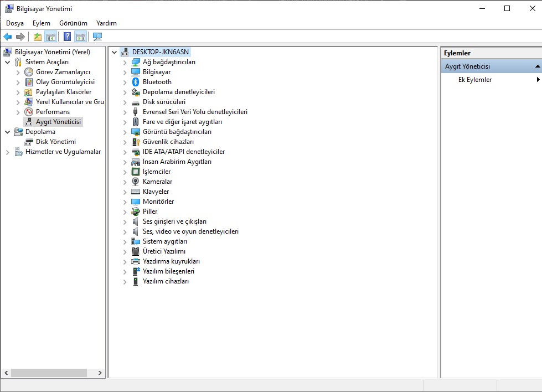The image size is (542, 392).
Task: Expand the Sistem aygıtları category
Action: click(125, 242)
